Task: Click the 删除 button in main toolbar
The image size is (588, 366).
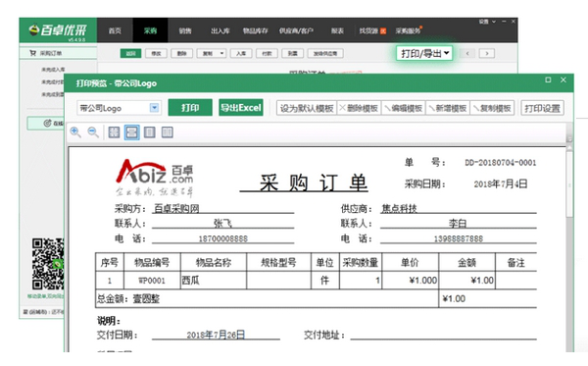Action: [182, 53]
